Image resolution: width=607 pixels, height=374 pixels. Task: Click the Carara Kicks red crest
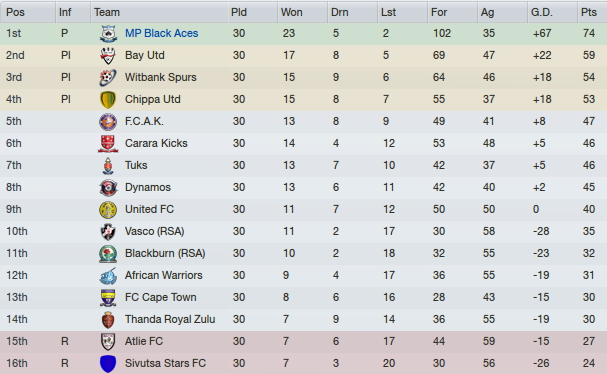tap(108, 144)
